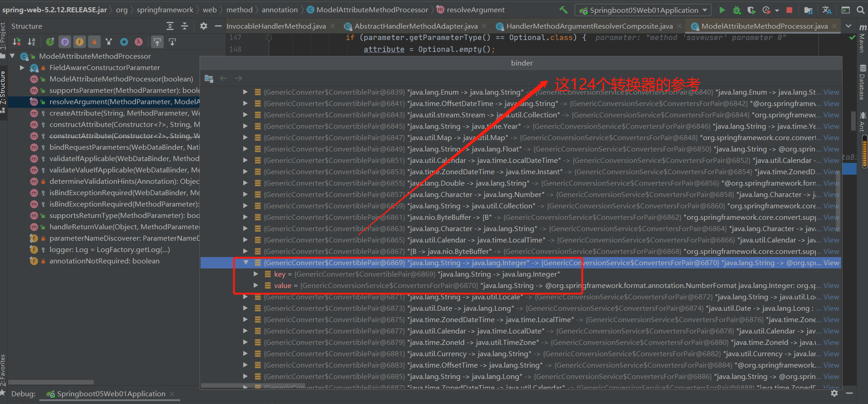Viewport: 868px width, 404px height.
Task: Open the Structure panel settings gear
Action: pyautogui.click(x=204, y=26)
